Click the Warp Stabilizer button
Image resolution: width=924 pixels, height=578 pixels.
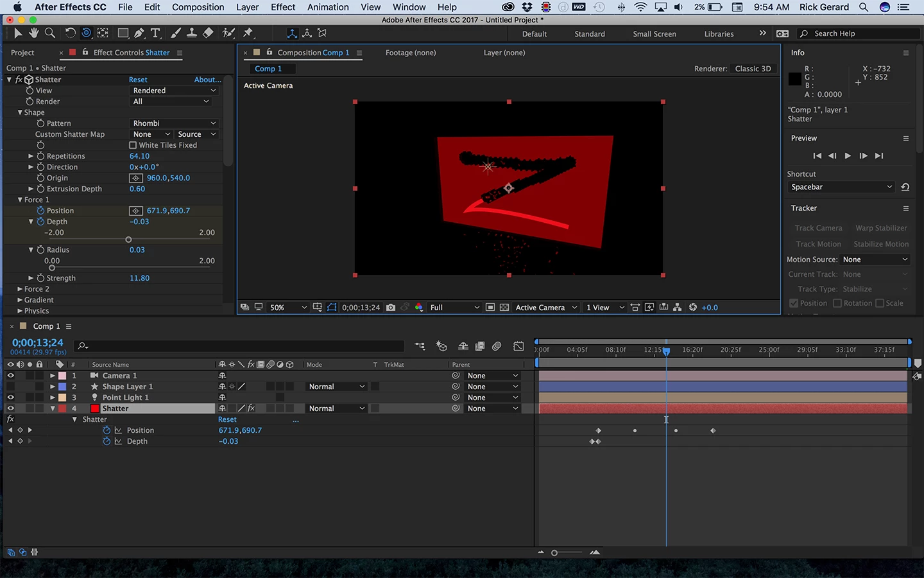(x=881, y=228)
